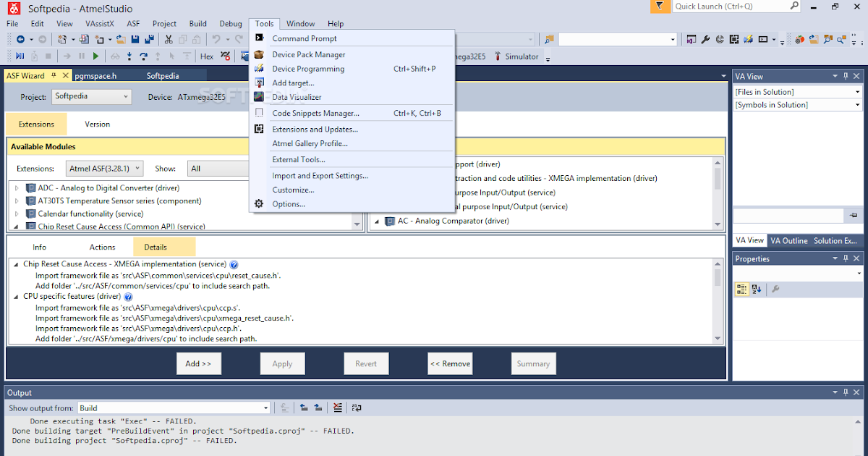Switch to VA Outline tab
Viewport: 868px width, 456px height.
click(x=788, y=240)
